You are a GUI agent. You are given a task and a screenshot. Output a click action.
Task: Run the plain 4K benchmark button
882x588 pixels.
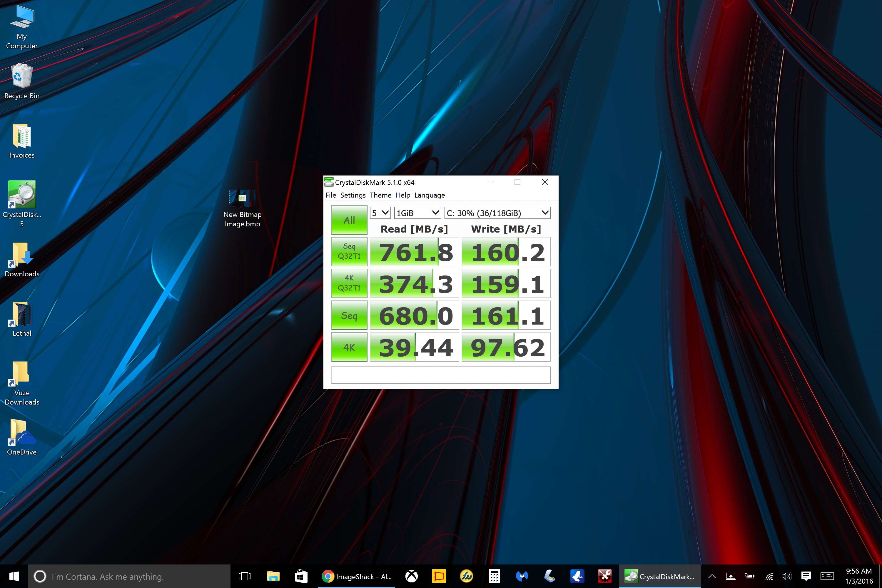[349, 347]
